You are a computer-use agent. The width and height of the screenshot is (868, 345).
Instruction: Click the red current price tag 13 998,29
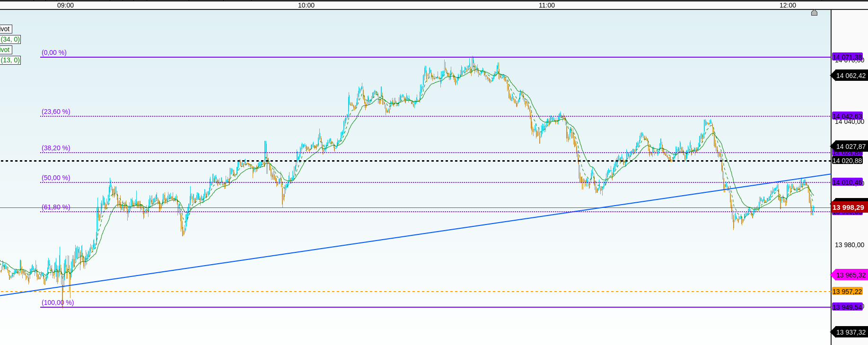click(x=849, y=207)
